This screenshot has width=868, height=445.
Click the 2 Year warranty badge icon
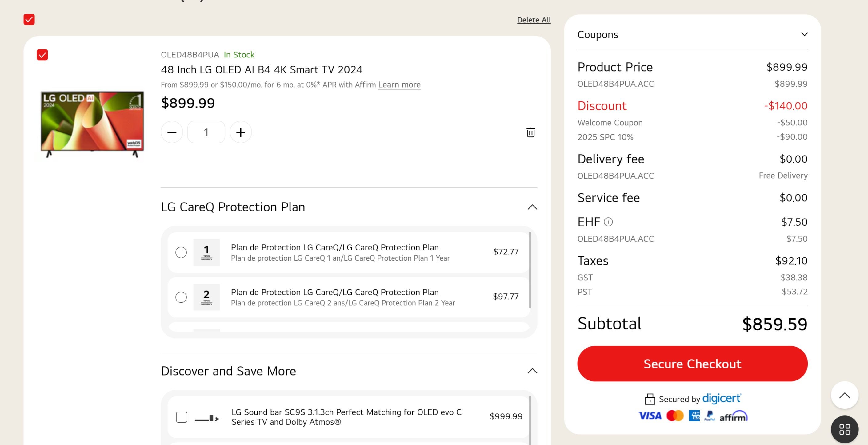tap(206, 297)
